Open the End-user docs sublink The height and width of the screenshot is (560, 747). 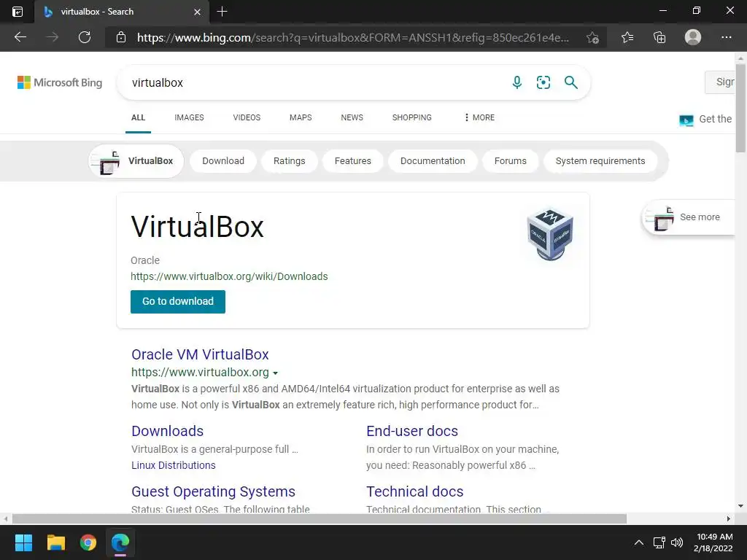412,431
